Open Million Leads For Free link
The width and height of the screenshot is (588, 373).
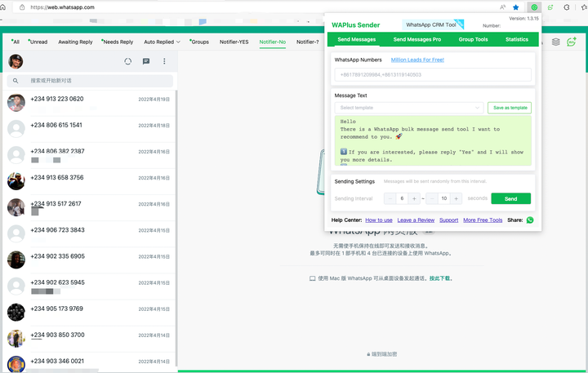pyautogui.click(x=417, y=60)
